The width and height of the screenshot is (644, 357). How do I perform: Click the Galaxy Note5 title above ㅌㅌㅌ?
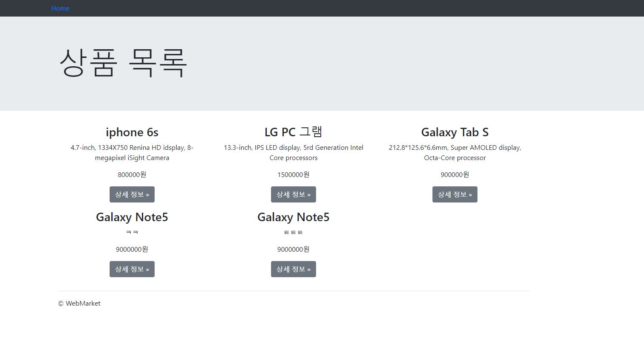[x=294, y=217]
